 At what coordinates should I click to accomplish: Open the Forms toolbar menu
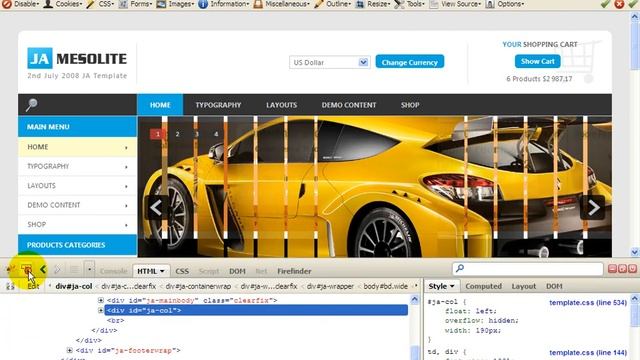136,4
